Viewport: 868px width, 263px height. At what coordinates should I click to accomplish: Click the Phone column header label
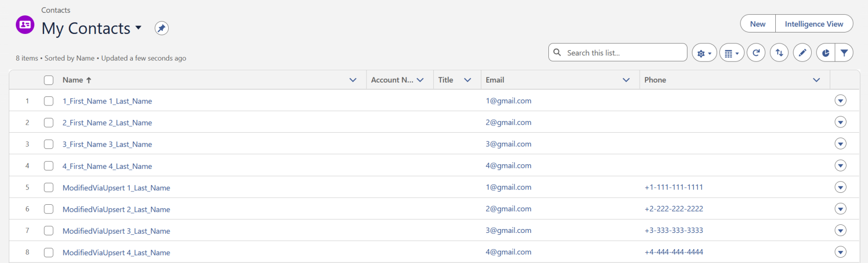pos(655,80)
